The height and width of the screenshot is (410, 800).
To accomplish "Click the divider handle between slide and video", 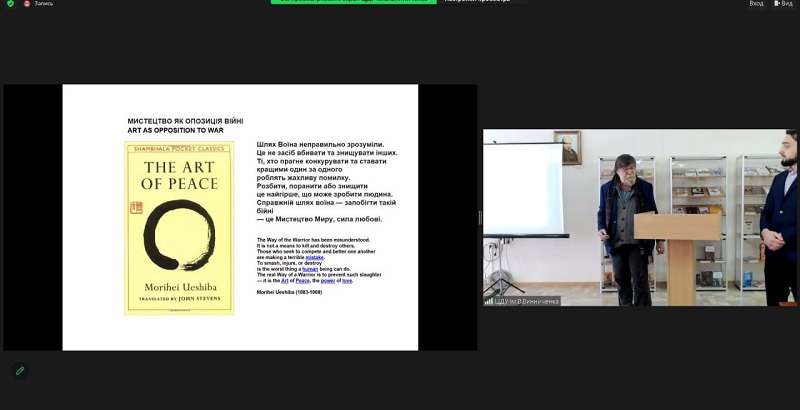I will tap(480, 218).
